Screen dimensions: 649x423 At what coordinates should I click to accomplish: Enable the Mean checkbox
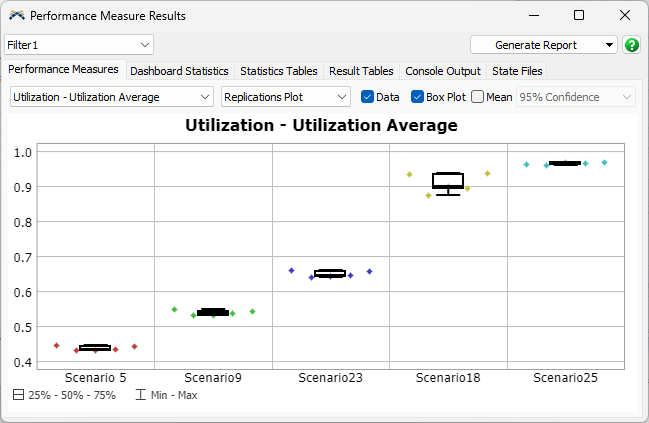point(477,97)
